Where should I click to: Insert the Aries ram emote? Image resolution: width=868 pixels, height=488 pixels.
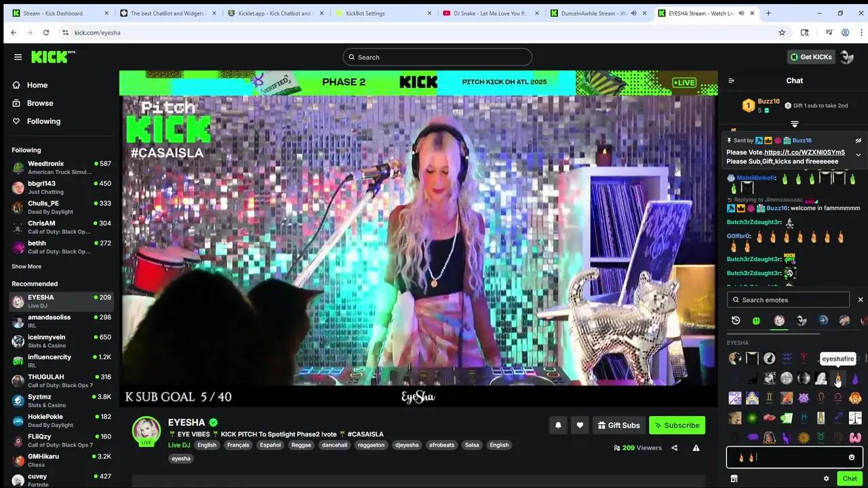(x=804, y=359)
